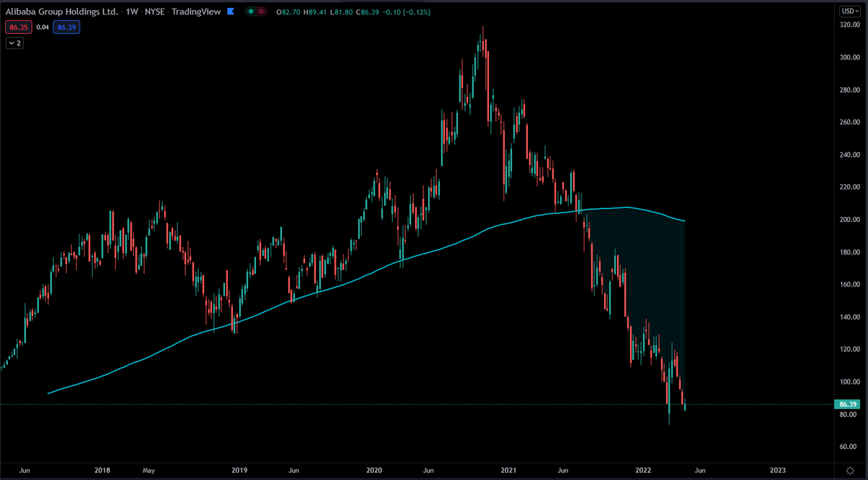Click the 200.00 price axis label
868x480 pixels.
click(848, 219)
